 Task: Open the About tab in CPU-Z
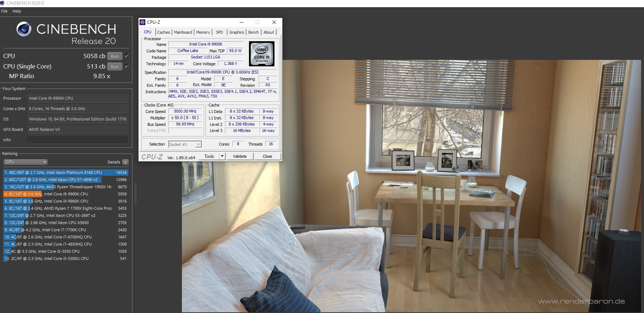coord(269,32)
